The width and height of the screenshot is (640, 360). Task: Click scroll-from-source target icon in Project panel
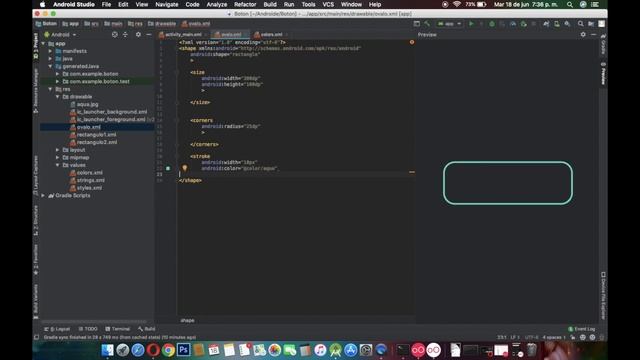coord(115,35)
